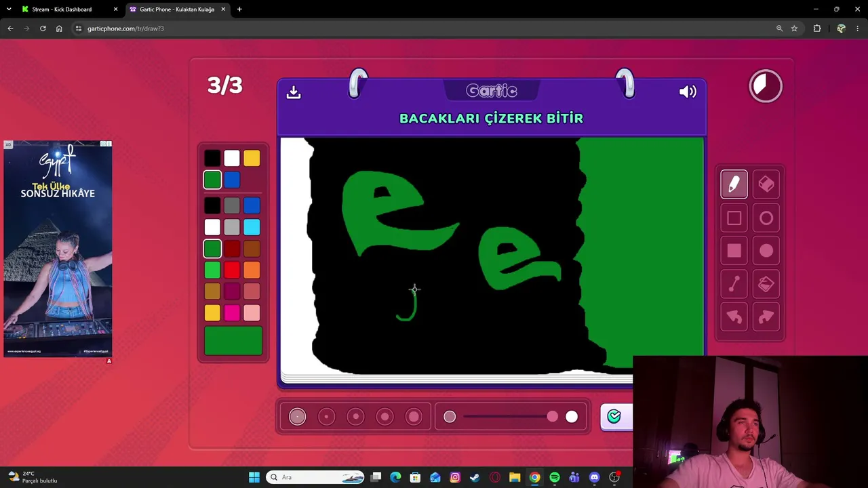Undo the last drawing stroke
The height and width of the screenshot is (488, 868).
pyautogui.click(x=734, y=317)
